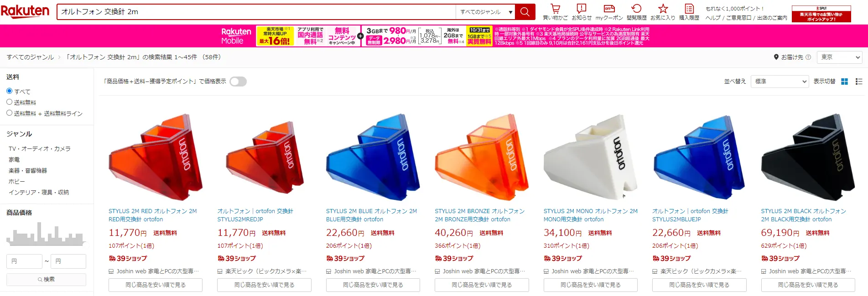This screenshot has height=296, width=868.
Task: Open the myクーポン coupon icon
Action: click(x=609, y=9)
